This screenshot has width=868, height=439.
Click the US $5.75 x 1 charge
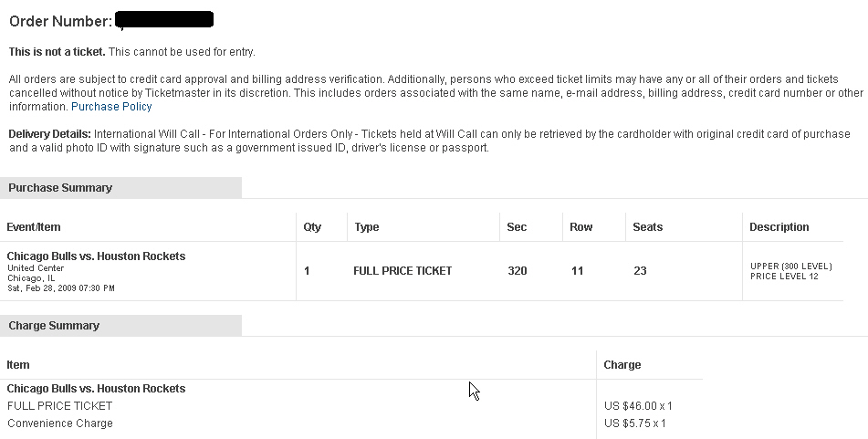pyautogui.click(x=635, y=423)
